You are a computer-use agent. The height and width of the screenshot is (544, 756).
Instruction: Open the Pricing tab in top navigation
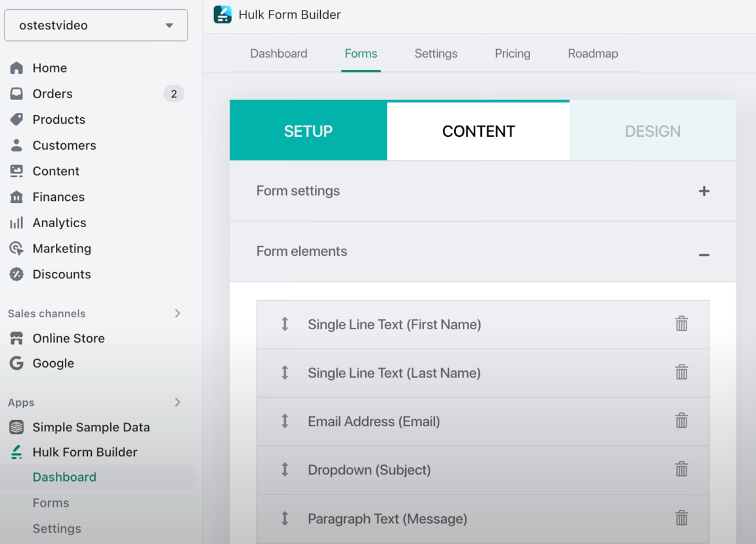[x=512, y=54]
